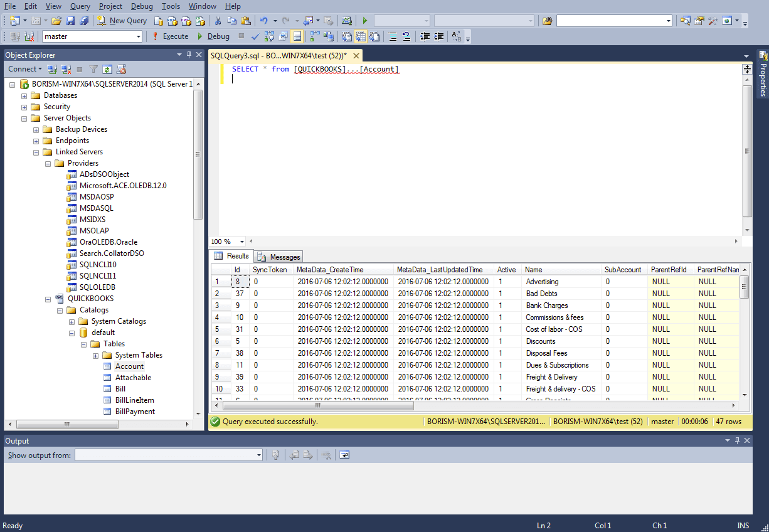Select the Account table in tree

coord(129,366)
